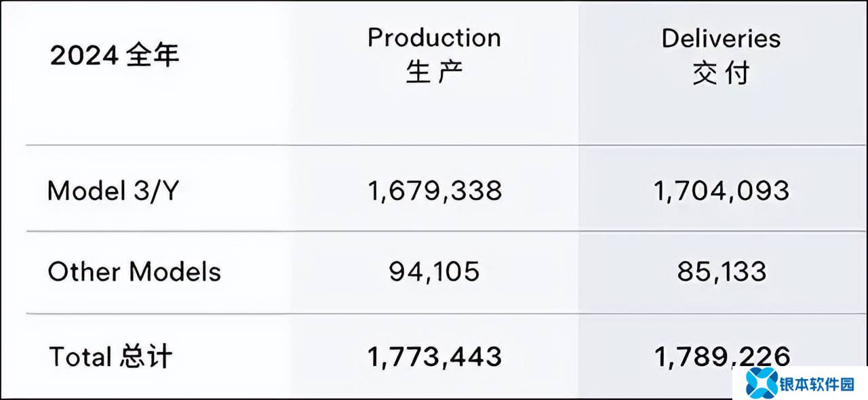
Task: Select the Other Models row label
Action: [134, 273]
